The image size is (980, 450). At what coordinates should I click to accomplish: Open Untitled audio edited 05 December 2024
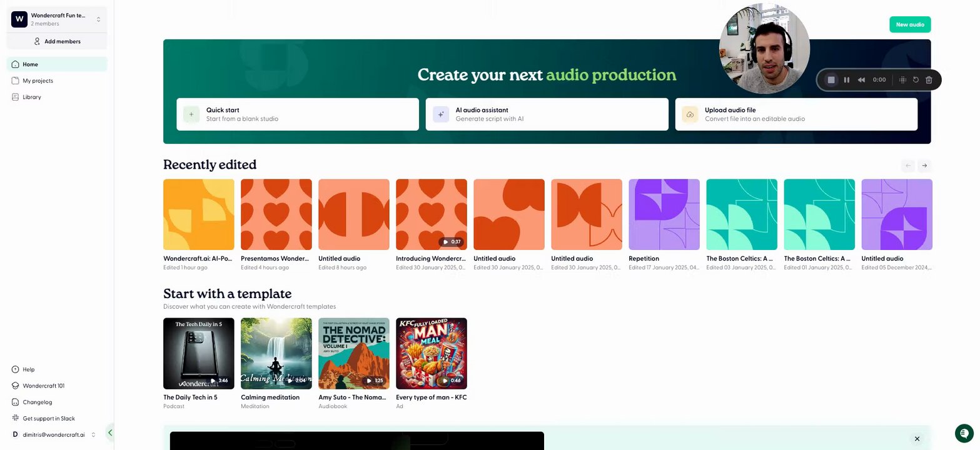click(x=897, y=225)
